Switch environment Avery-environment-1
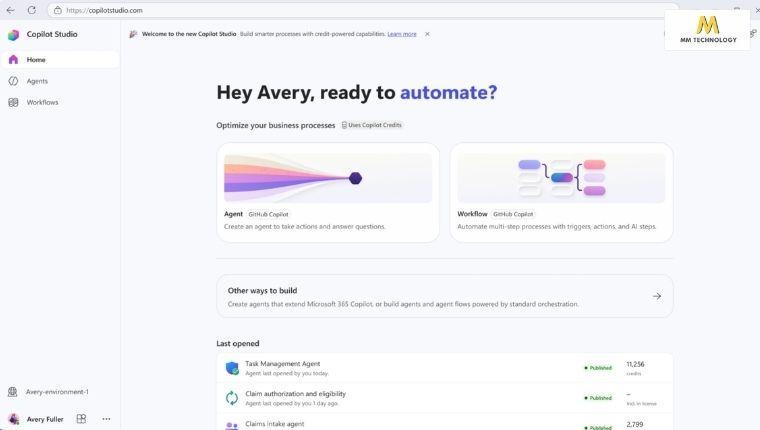The width and height of the screenshot is (760, 430). 57,392
